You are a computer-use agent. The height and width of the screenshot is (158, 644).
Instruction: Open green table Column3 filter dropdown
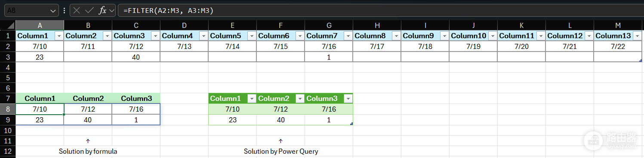coord(348,99)
